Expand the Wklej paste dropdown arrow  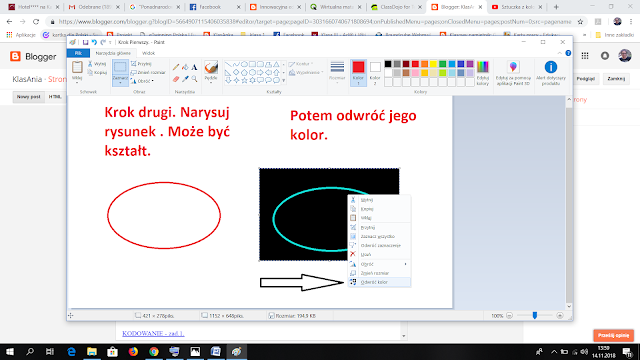coord(77,82)
